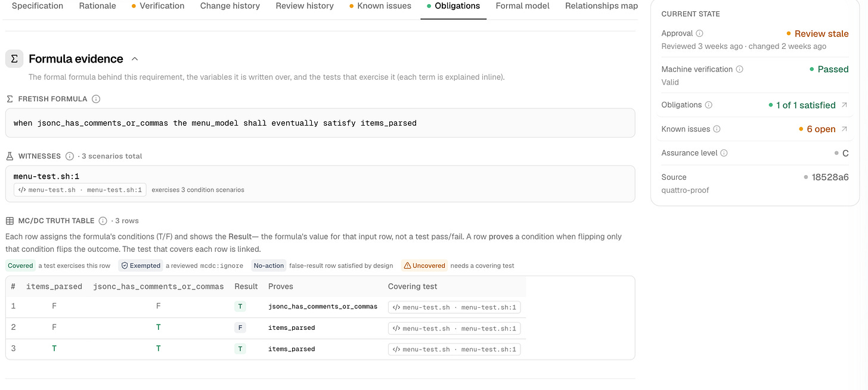The width and height of the screenshot is (868, 390).
Task: Click the Proves column header
Action: click(x=281, y=286)
